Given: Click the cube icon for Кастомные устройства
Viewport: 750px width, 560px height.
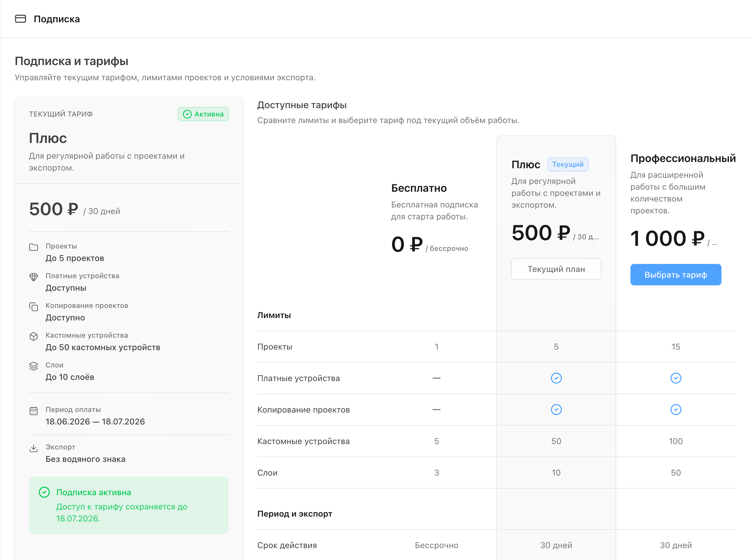Looking at the screenshot, I should tap(34, 336).
